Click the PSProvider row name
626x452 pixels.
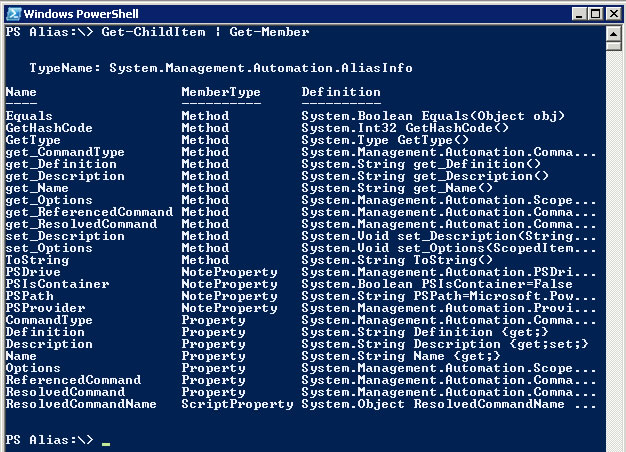click(x=45, y=308)
